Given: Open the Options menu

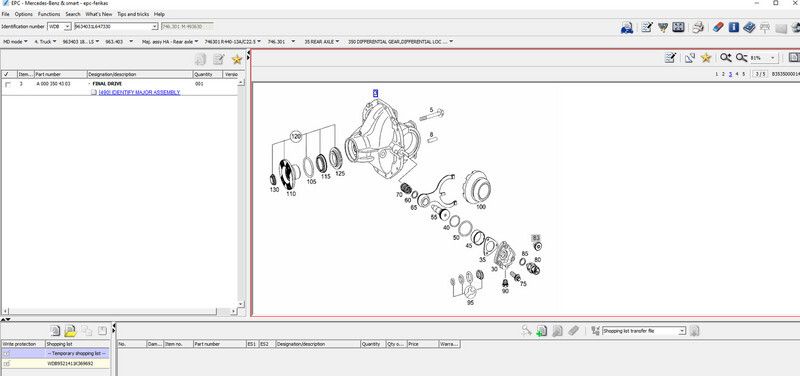Looking at the screenshot, I should point(23,14).
